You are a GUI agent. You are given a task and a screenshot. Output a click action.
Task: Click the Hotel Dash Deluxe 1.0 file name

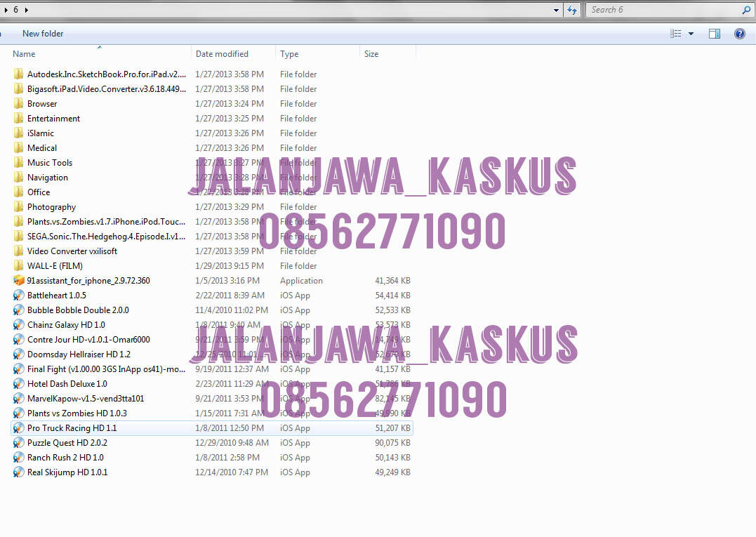tap(67, 384)
